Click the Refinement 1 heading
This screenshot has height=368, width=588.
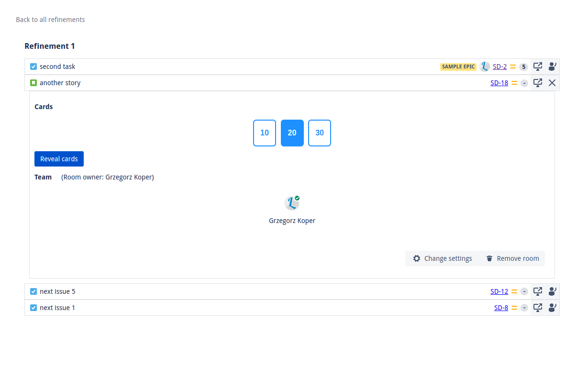click(x=50, y=46)
